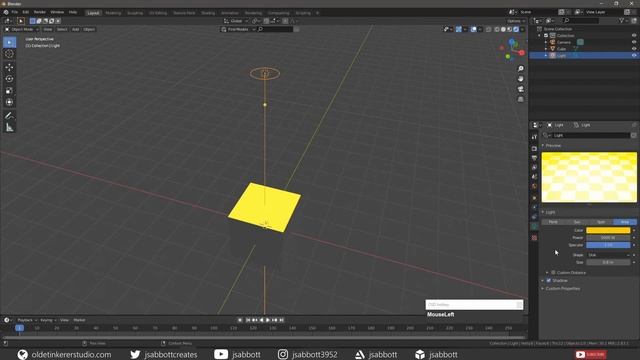
Task: Open the Shape dropdown set to Disk
Action: click(x=608, y=255)
